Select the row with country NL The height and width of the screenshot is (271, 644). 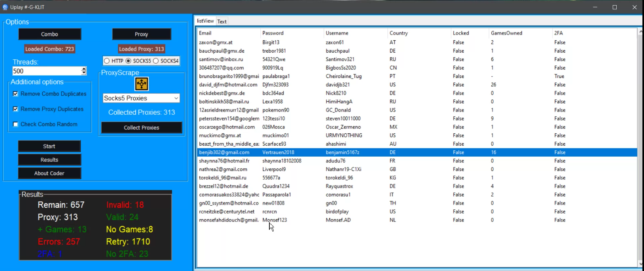[417, 220]
